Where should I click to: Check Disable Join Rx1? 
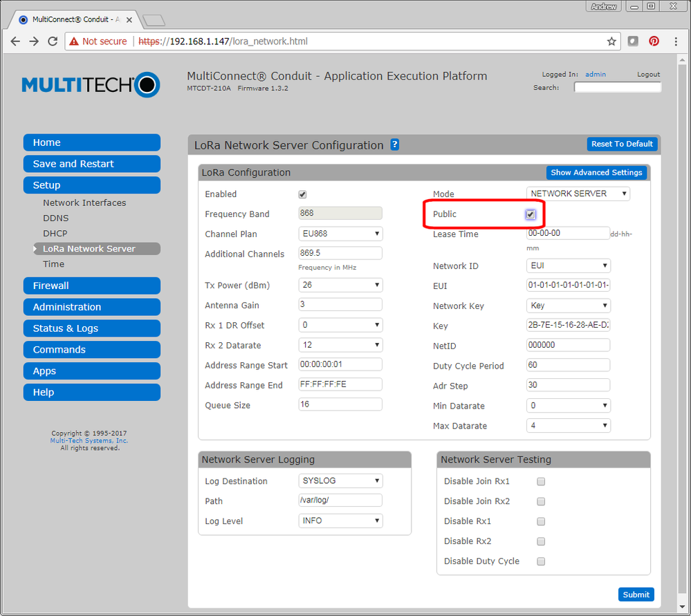tap(541, 482)
